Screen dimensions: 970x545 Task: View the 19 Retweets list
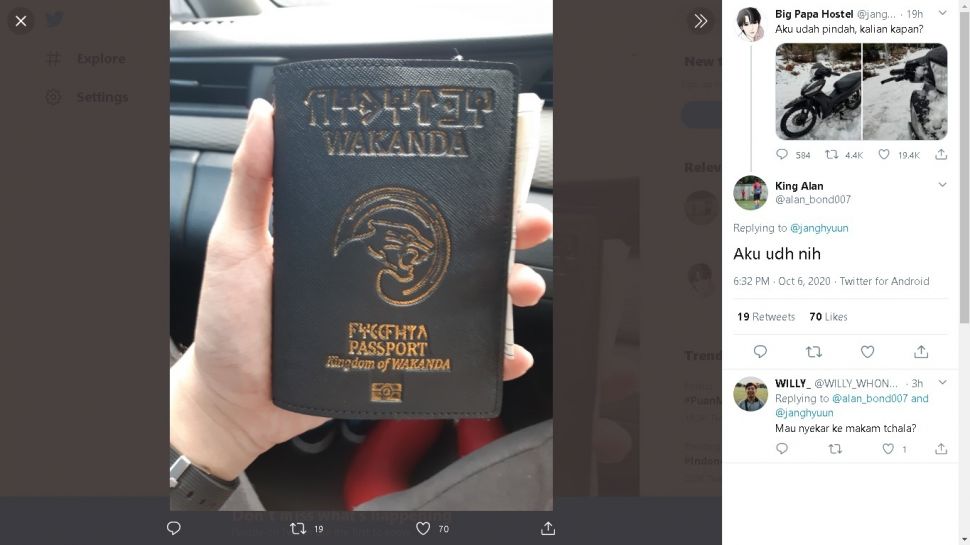click(x=766, y=317)
